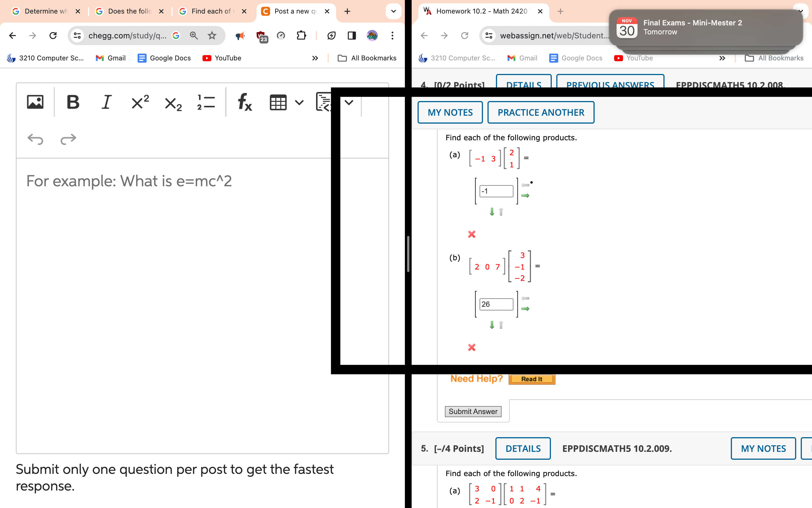
Task: Open MY NOTES for question 5
Action: pyautogui.click(x=763, y=448)
